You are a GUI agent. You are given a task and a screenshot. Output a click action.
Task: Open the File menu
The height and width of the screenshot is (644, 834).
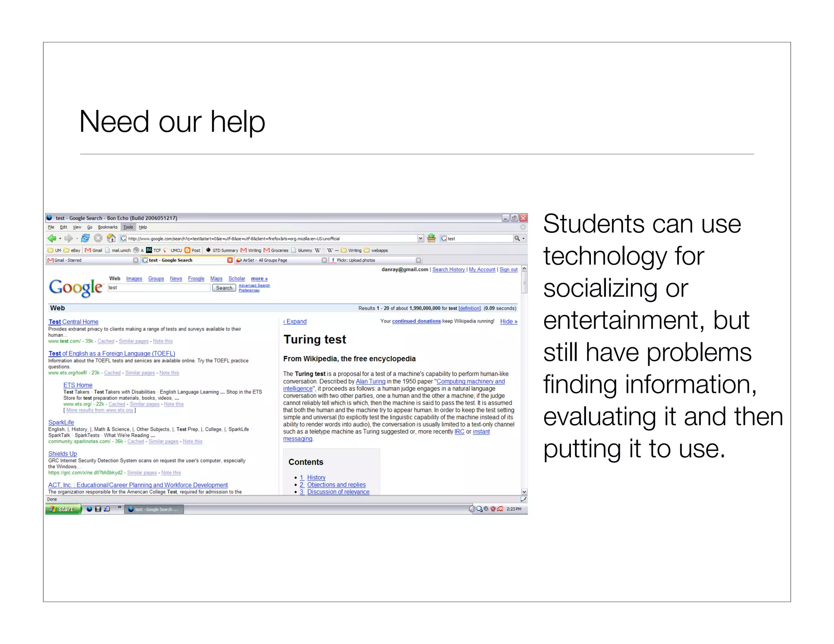[51, 228]
